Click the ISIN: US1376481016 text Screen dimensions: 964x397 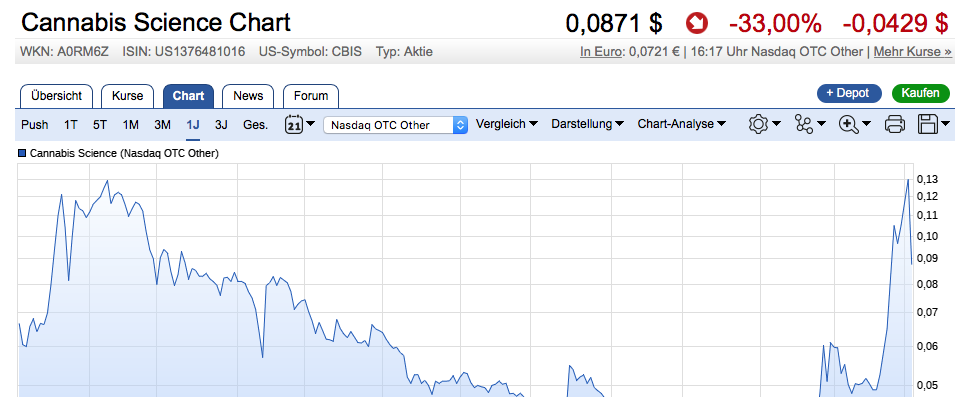point(184,52)
